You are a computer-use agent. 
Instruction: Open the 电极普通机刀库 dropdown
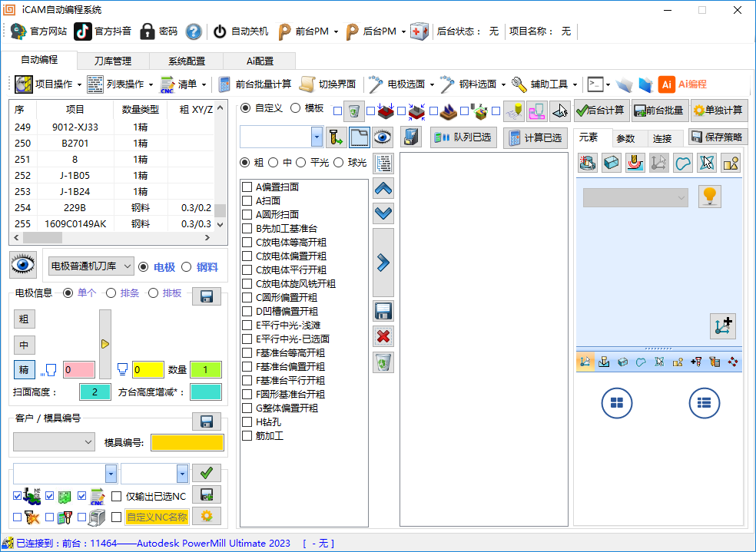91,266
